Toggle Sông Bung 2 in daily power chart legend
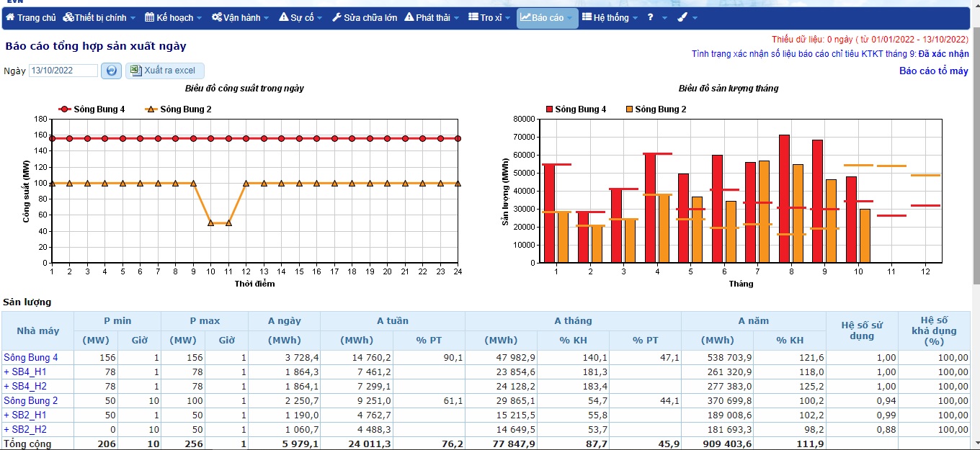This screenshot has width=980, height=450. (x=178, y=109)
